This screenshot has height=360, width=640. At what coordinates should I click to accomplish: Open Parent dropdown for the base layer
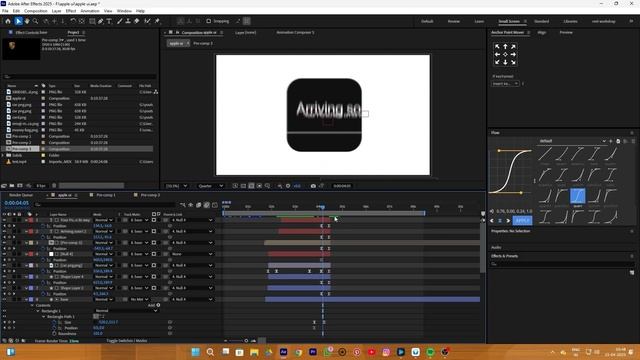coord(192,300)
